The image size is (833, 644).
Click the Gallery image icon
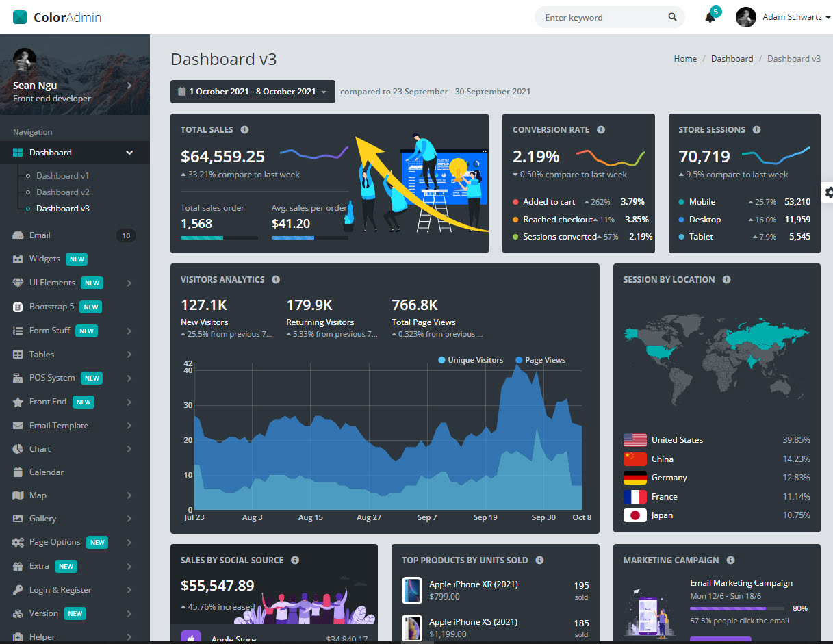[x=18, y=519]
